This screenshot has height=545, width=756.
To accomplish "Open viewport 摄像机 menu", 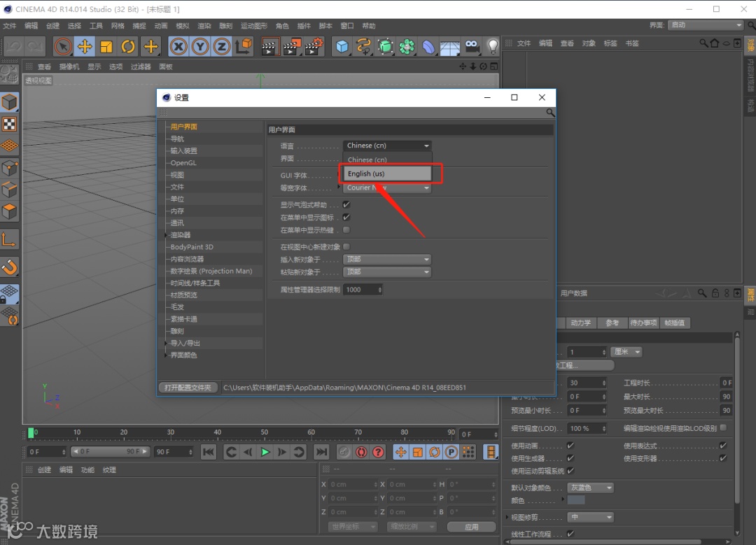I will coord(69,66).
